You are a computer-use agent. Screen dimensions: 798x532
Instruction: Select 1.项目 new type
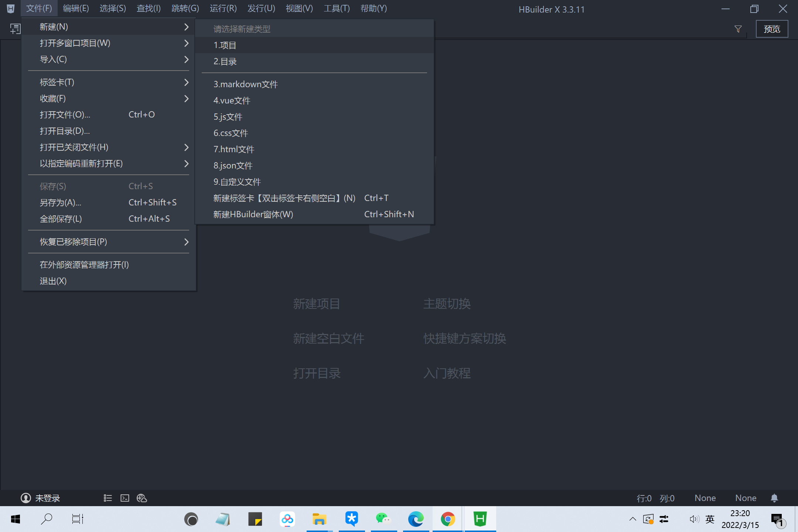coord(314,45)
